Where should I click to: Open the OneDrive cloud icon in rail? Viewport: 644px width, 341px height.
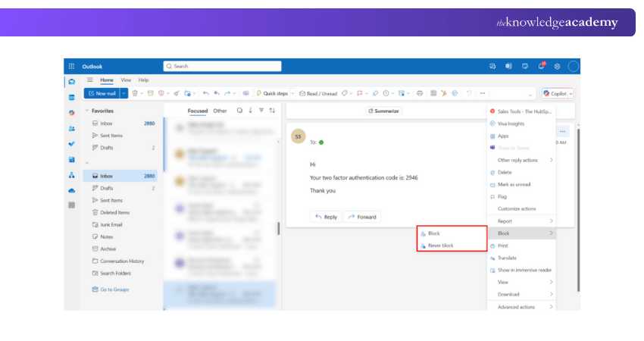[72, 191]
